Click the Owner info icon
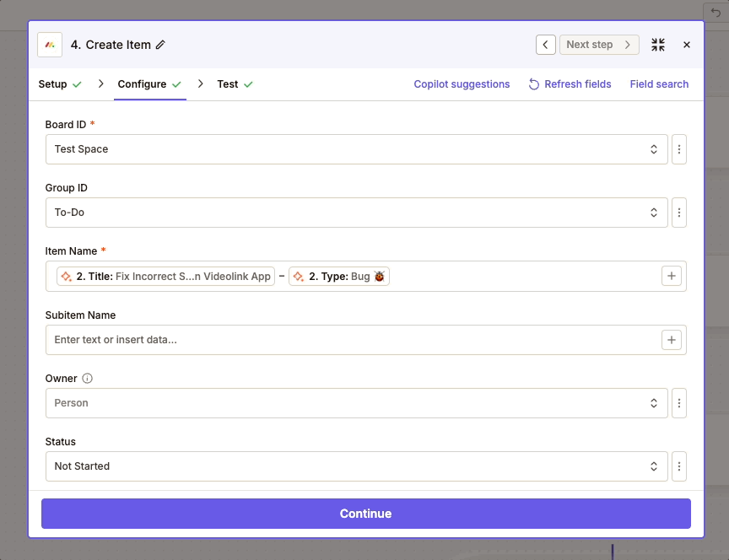Screen dimensions: 729x560 pyautogui.click(x=87, y=379)
